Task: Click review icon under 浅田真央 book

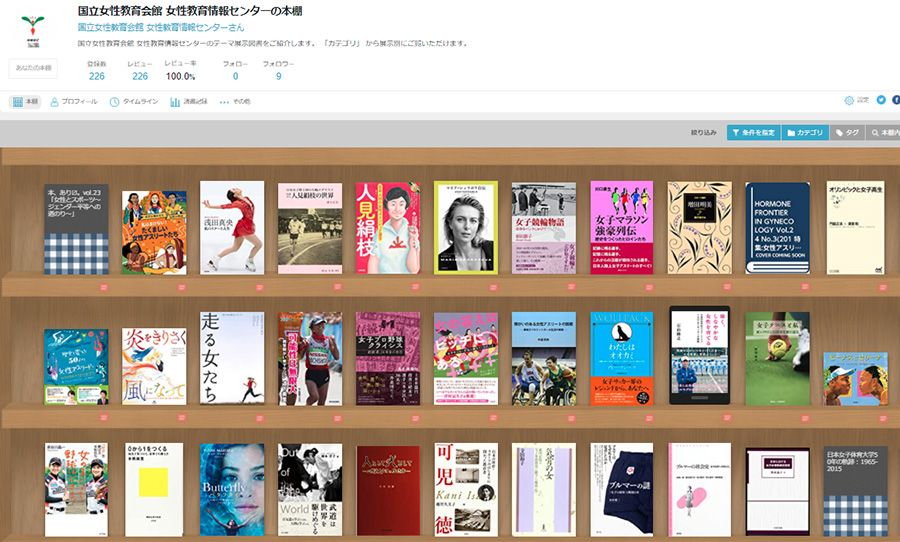Action: click(x=259, y=287)
